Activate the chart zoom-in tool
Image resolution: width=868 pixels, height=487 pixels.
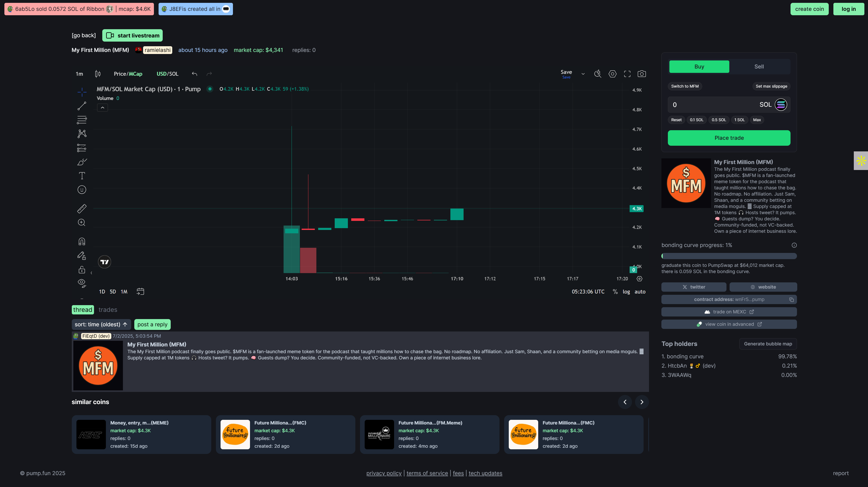click(82, 222)
